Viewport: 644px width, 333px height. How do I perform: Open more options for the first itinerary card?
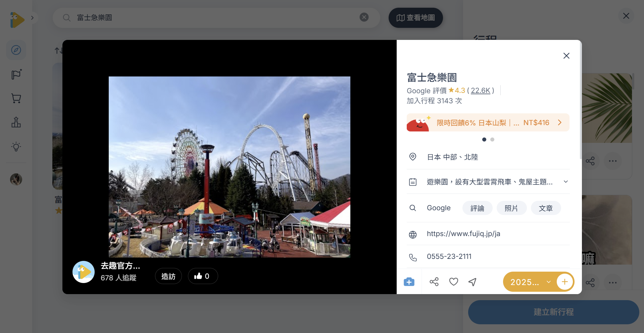[x=613, y=161]
